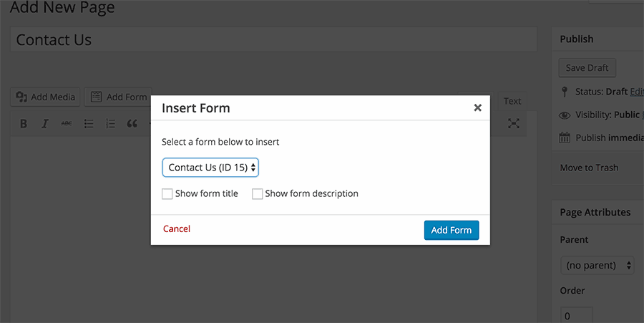Cancel the Insert Form dialog

coord(177,229)
